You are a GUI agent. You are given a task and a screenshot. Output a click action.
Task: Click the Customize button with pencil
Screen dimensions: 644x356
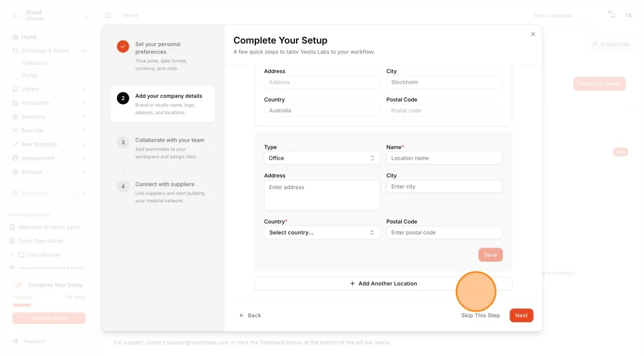(x=610, y=44)
